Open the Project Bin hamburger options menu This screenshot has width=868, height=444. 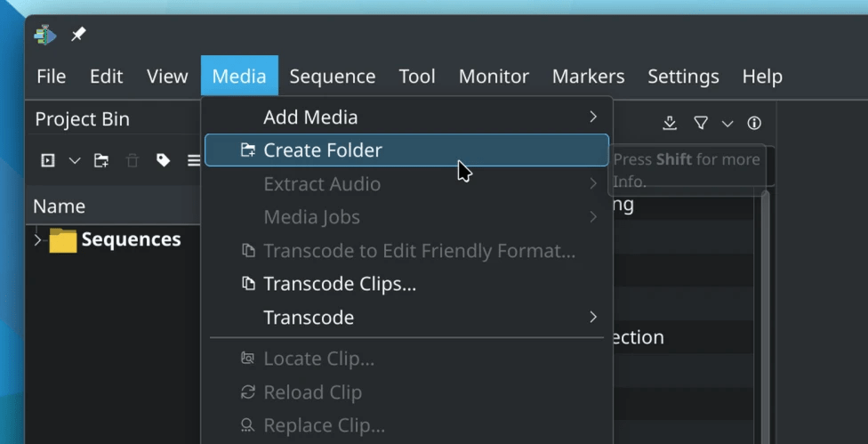click(x=192, y=161)
